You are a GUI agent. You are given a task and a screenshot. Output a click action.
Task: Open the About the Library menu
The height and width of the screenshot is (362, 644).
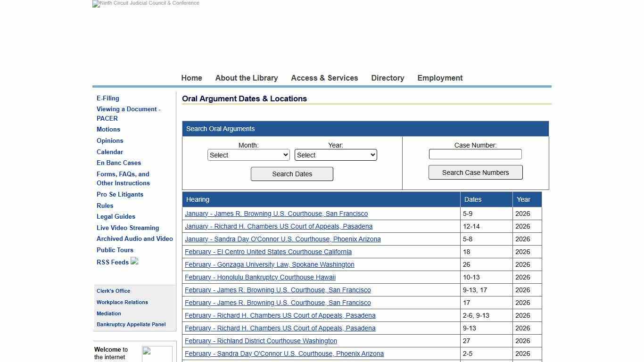pyautogui.click(x=246, y=78)
